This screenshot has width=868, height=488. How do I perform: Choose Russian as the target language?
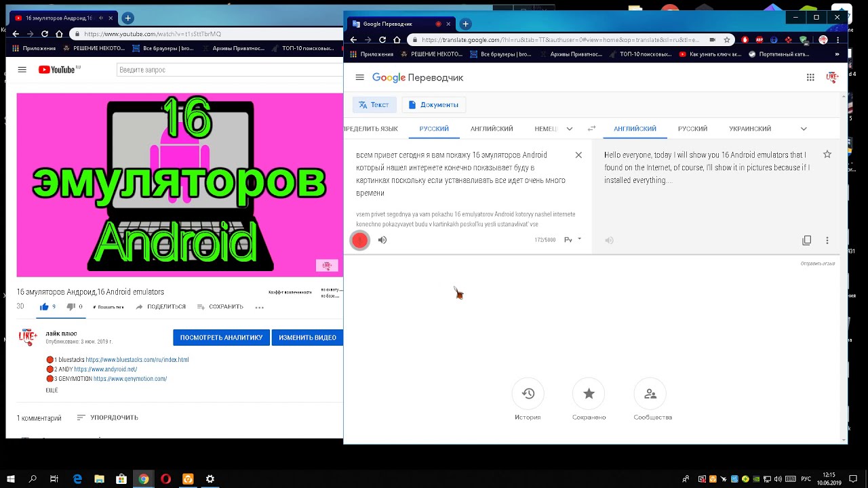[x=692, y=129]
